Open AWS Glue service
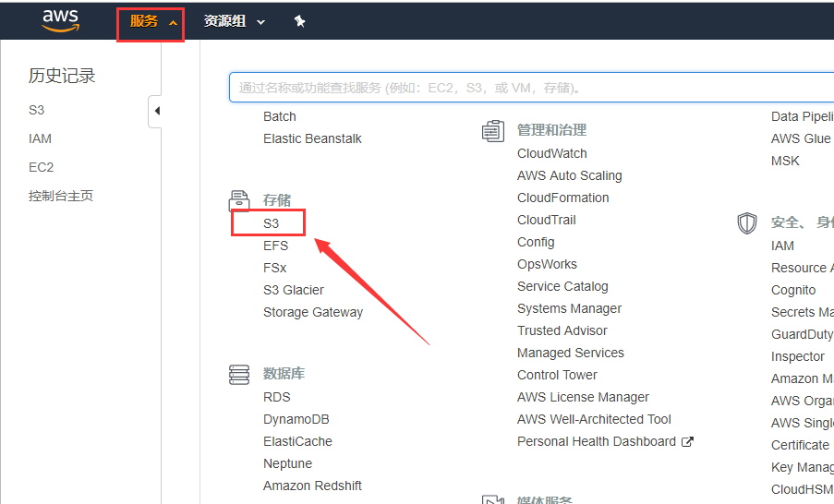 click(801, 138)
